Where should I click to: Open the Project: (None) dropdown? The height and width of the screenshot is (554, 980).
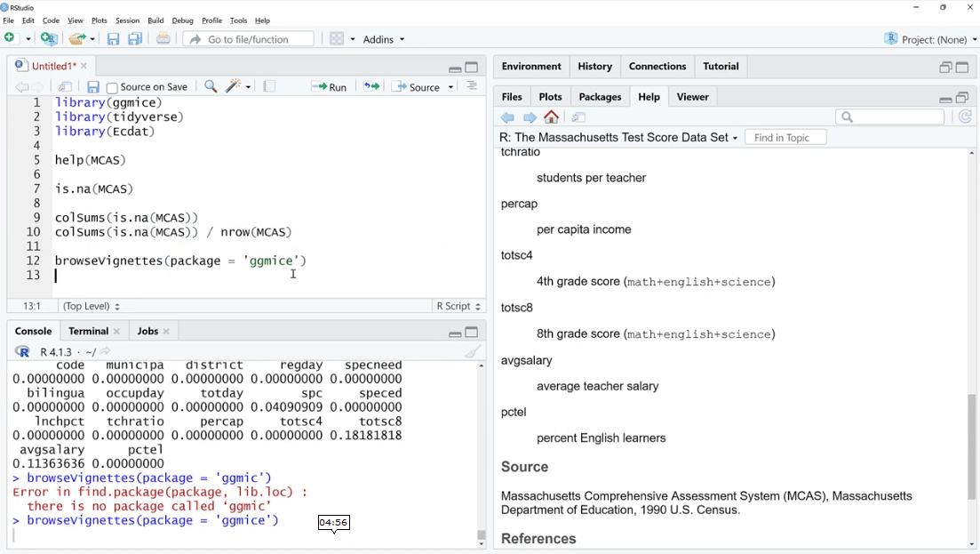931,39
